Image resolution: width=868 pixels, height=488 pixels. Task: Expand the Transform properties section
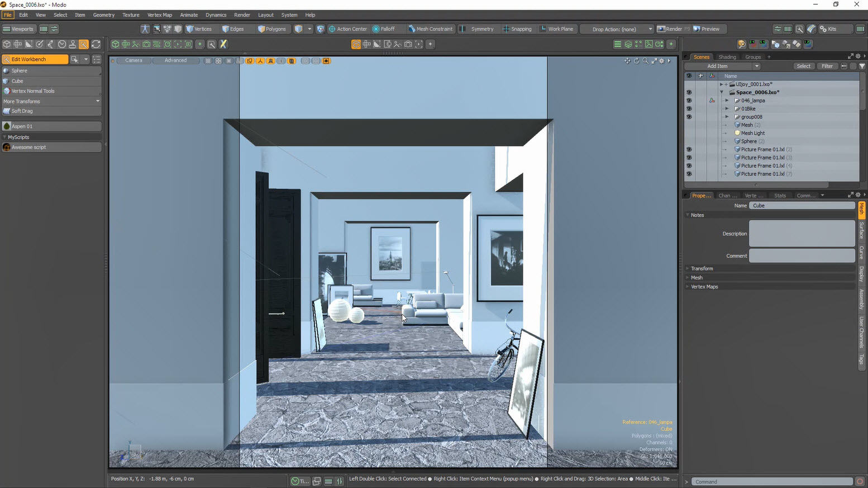[702, 269]
